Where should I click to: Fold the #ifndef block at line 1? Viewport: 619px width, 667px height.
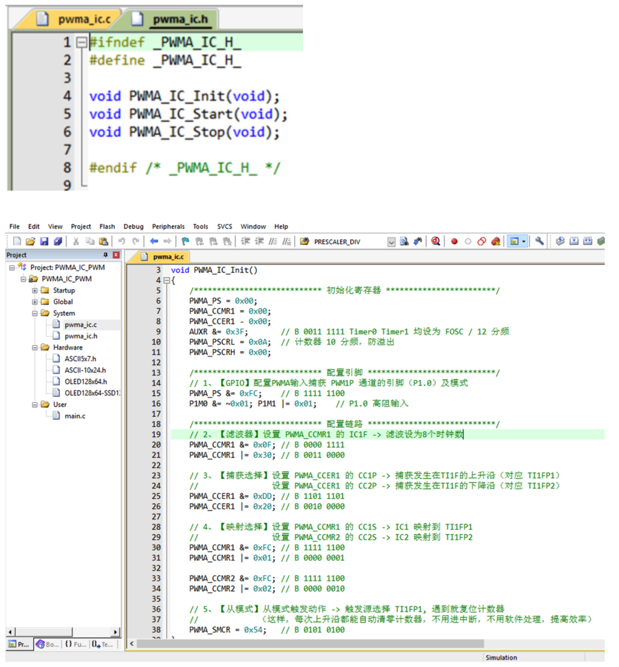[x=81, y=42]
